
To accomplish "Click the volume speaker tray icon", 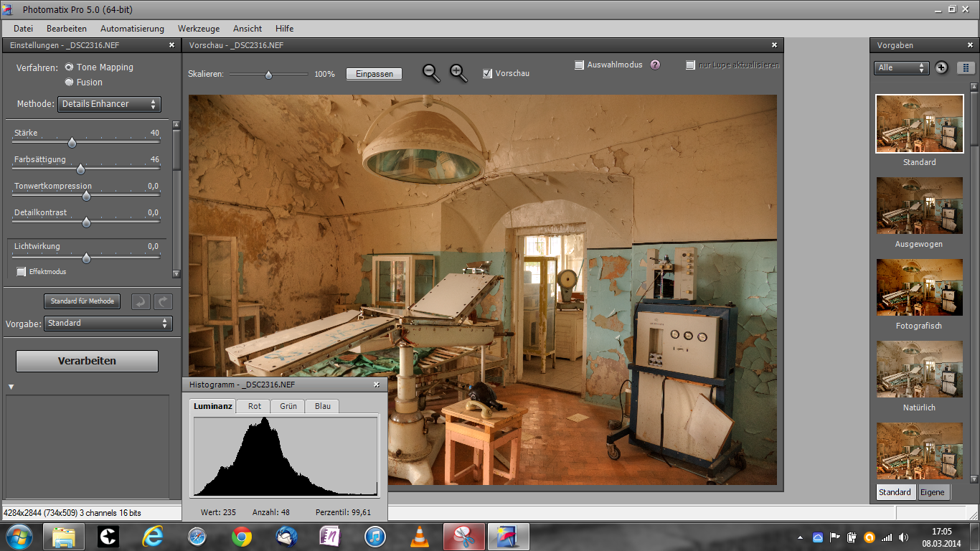I will pos(903,537).
